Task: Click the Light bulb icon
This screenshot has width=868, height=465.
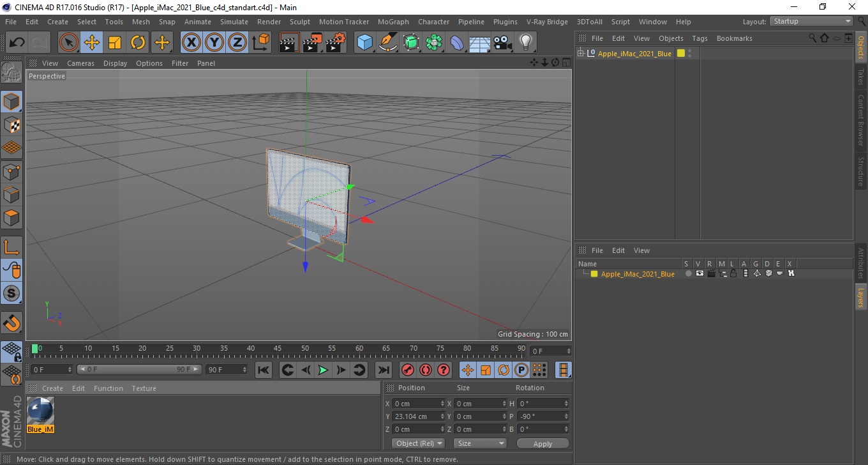Action: 525,43
